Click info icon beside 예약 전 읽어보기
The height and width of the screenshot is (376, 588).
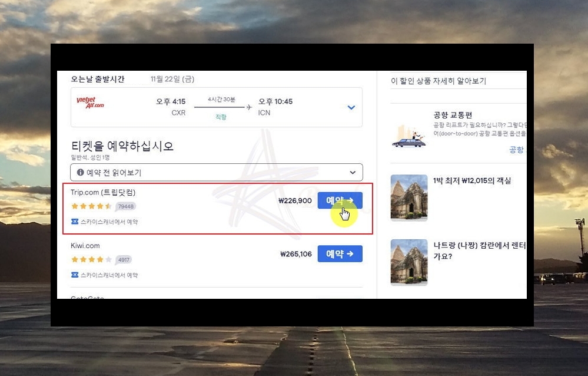click(80, 173)
